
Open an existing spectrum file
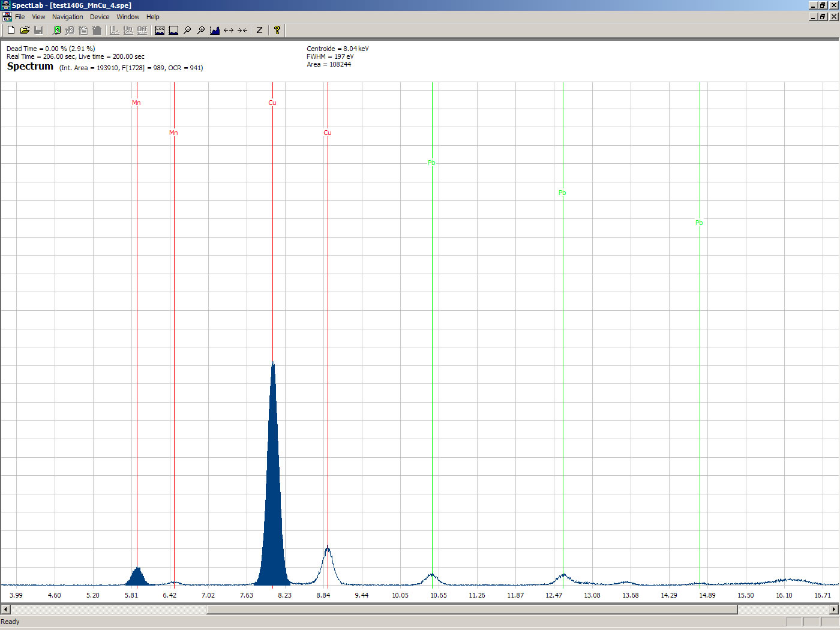pos(25,30)
